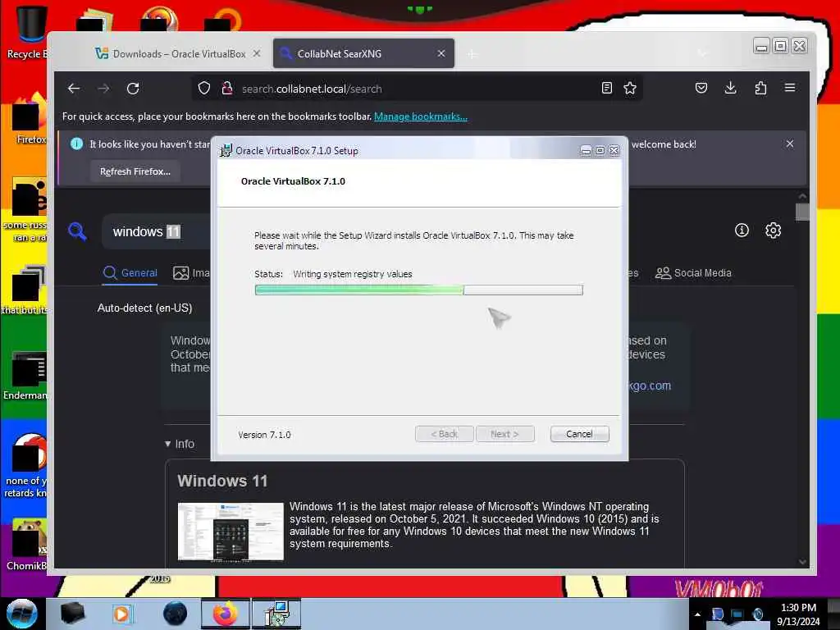The height and width of the screenshot is (630, 840).
Task: Open the ChomikBox desktop icon
Action: click(25, 545)
